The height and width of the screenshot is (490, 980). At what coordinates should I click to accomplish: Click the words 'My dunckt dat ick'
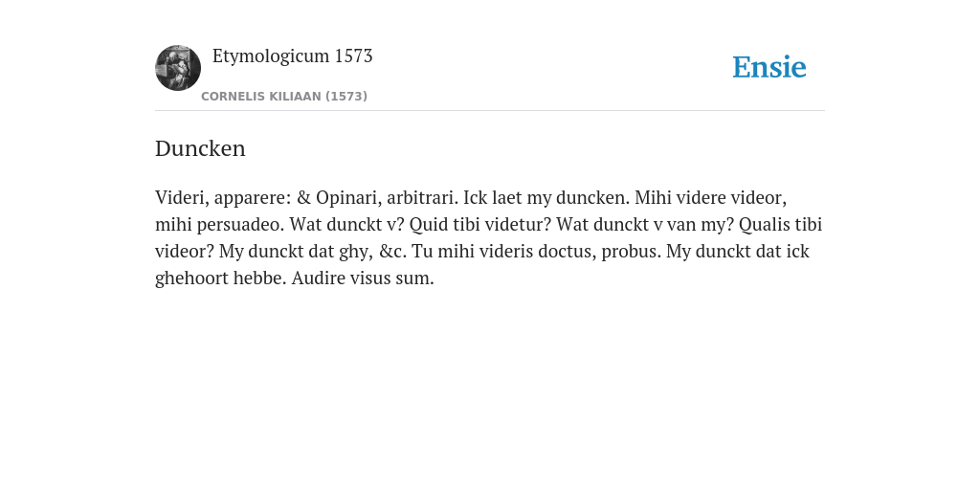point(738,252)
